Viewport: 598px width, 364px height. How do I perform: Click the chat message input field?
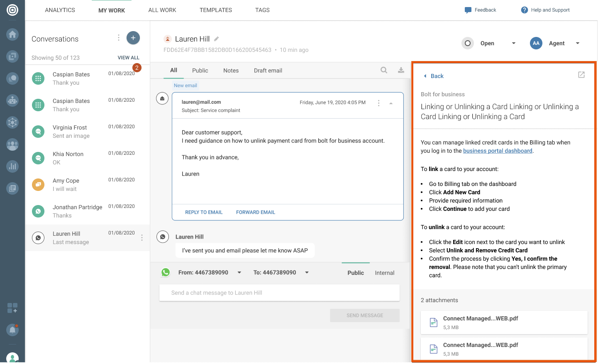tap(279, 293)
